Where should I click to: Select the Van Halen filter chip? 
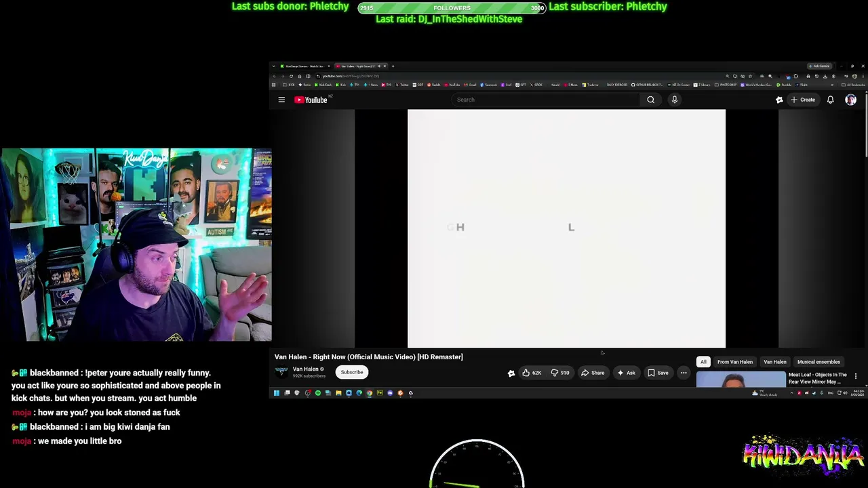point(775,362)
